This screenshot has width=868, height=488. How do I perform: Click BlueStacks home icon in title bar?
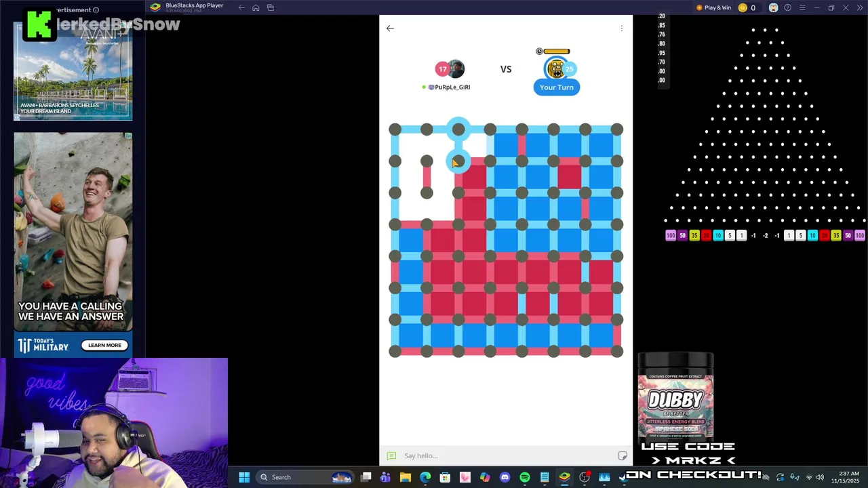click(256, 7)
